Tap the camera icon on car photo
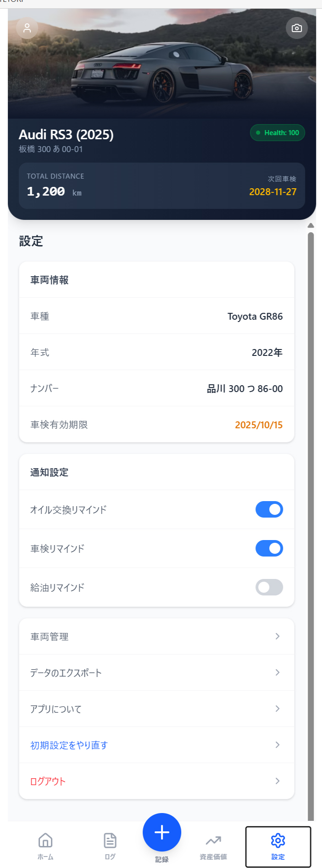 point(297,28)
